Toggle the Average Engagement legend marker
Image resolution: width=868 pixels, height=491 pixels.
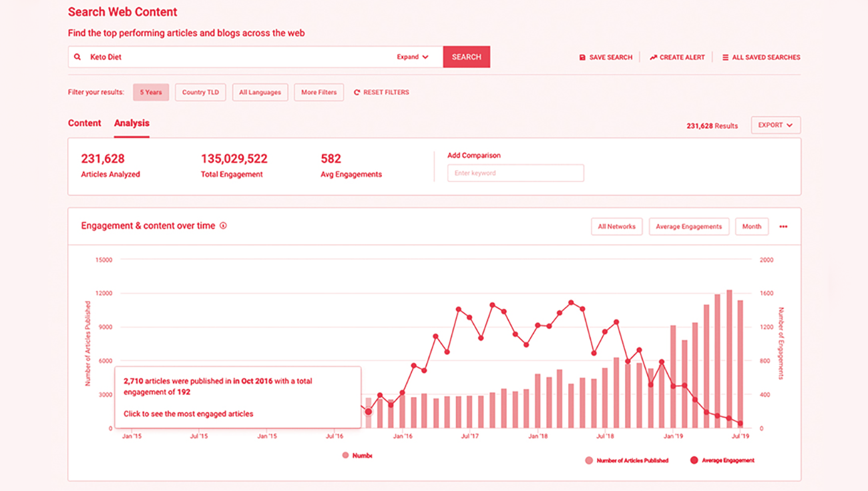pyautogui.click(x=694, y=460)
